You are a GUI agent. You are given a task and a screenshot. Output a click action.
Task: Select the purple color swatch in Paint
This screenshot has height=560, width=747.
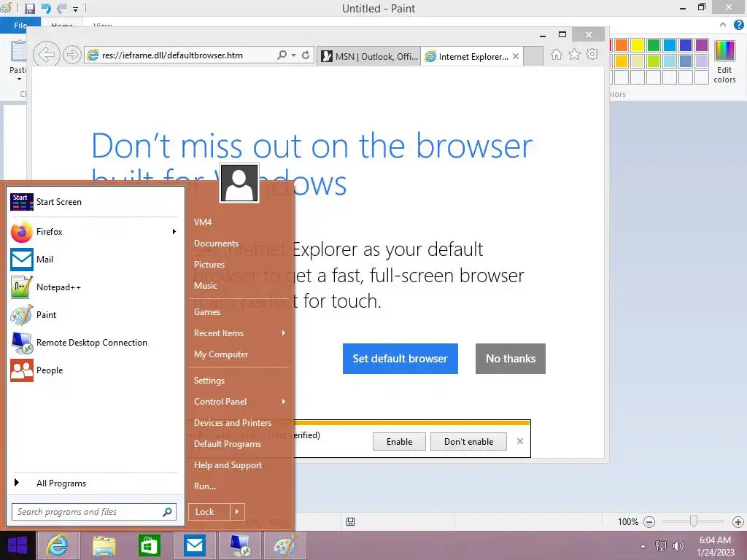tap(702, 45)
